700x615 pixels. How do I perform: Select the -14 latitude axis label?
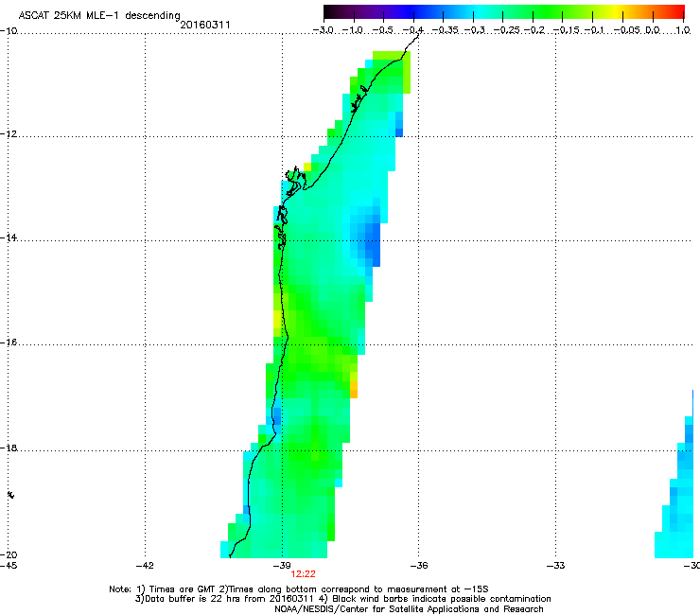[9, 237]
